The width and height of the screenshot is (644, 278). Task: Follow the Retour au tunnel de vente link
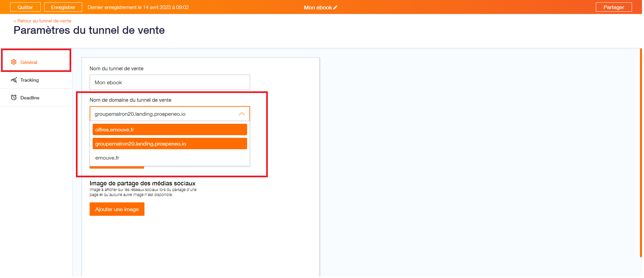42,21
